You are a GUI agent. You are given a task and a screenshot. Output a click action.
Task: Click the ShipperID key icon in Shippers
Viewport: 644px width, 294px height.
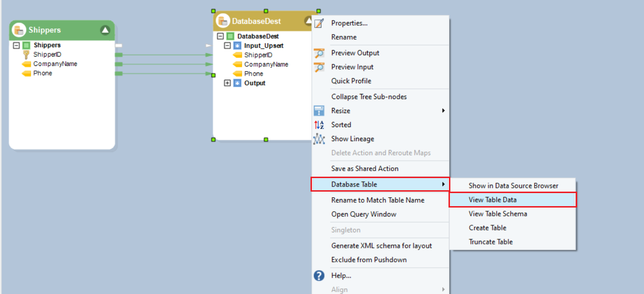(x=26, y=55)
